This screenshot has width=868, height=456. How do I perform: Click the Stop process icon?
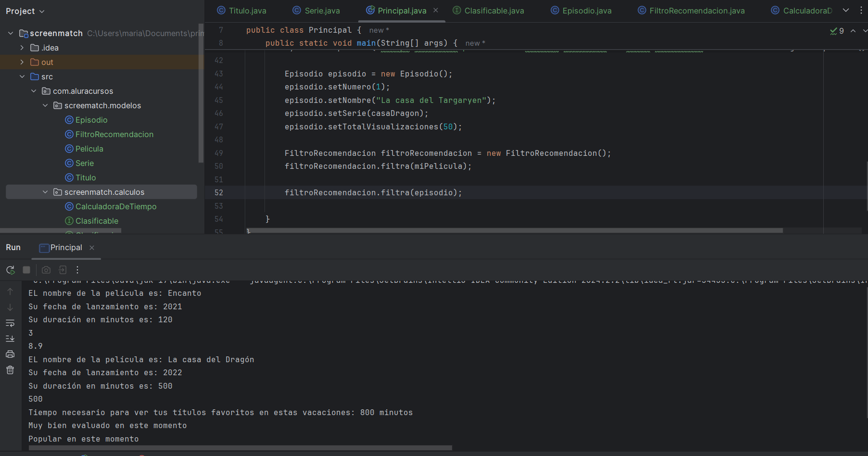tap(26, 270)
